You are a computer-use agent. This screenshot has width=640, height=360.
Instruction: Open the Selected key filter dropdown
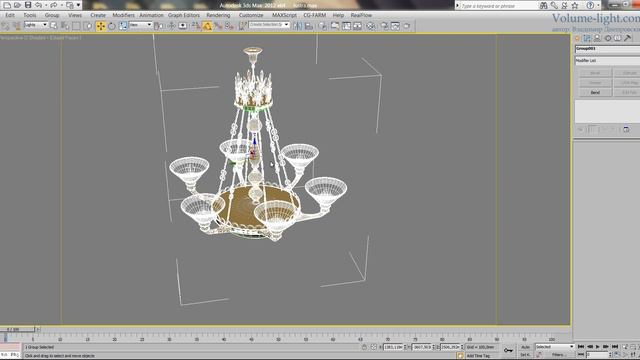555,347
